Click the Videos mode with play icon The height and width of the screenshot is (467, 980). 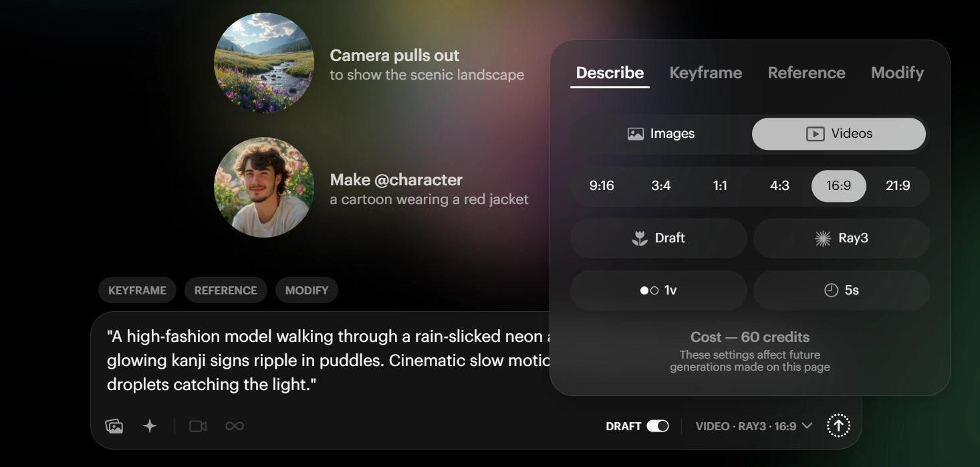839,133
